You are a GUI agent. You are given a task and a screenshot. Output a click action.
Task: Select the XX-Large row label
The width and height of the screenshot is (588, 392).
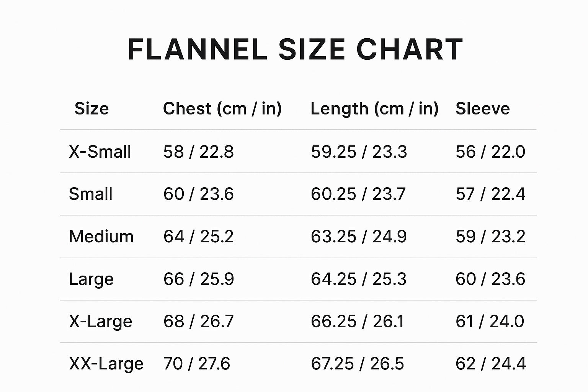click(x=106, y=364)
